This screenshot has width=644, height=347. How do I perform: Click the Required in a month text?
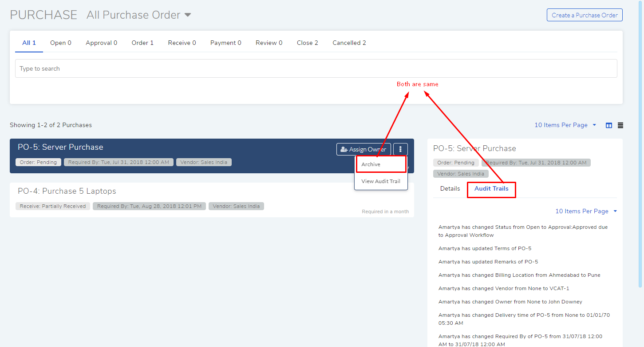[x=385, y=211]
